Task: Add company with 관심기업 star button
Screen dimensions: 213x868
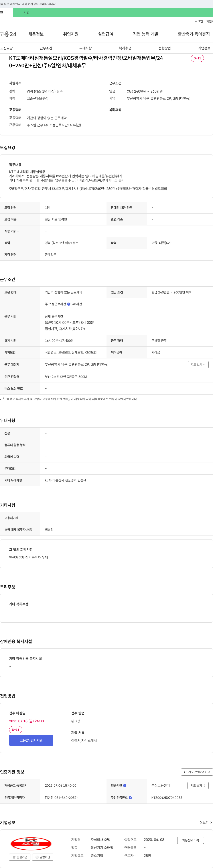Action: point(20,857)
